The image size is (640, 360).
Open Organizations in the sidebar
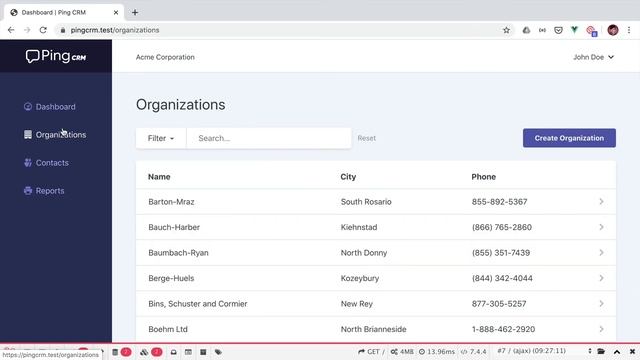[x=55, y=135]
